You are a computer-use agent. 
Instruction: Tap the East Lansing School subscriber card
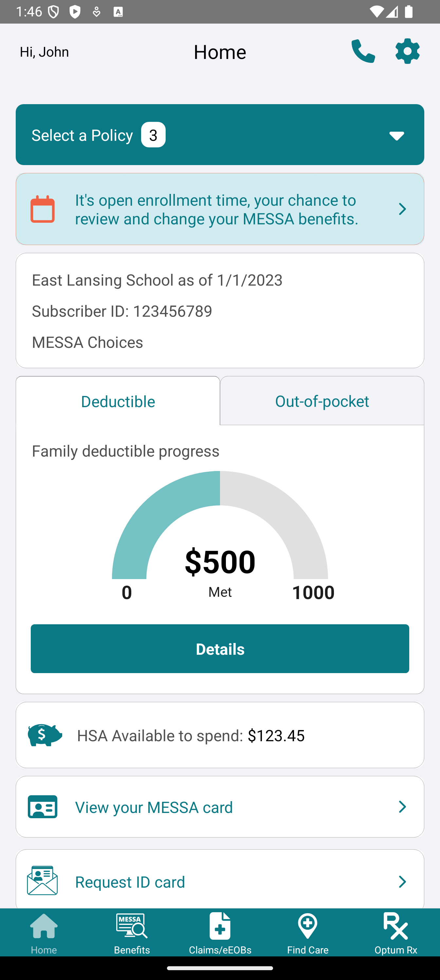(220, 311)
